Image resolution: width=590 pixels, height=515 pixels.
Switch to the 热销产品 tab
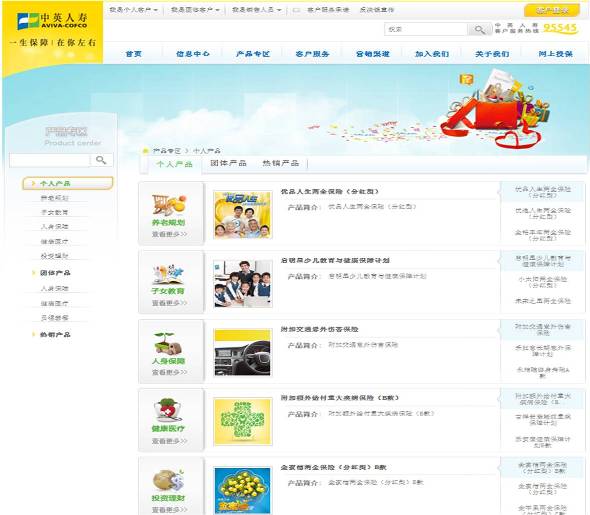click(x=281, y=163)
